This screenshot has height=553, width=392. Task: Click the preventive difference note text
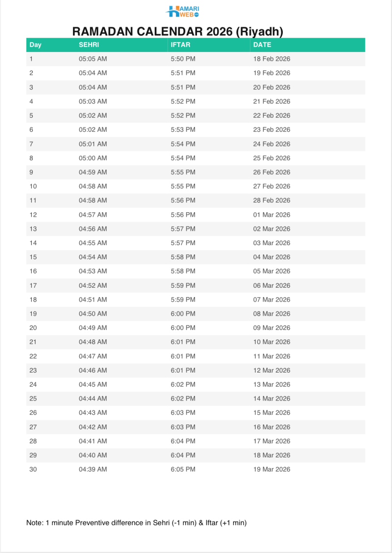136,523
